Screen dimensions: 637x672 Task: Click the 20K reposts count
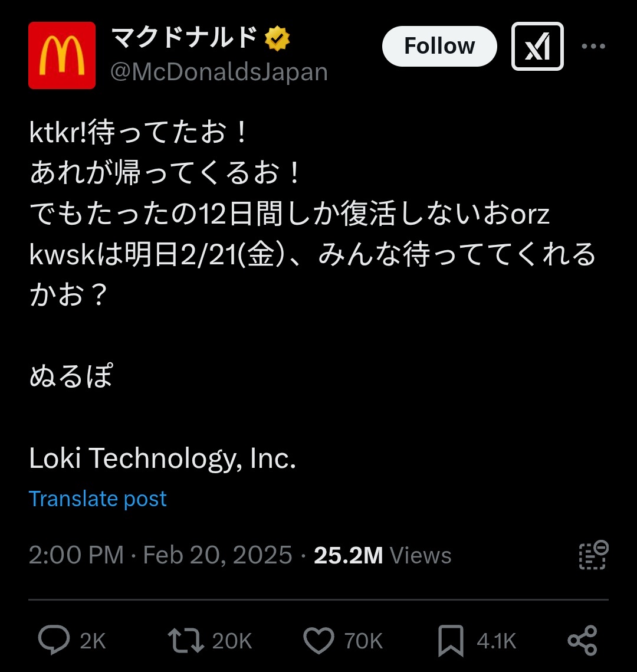pos(232,641)
